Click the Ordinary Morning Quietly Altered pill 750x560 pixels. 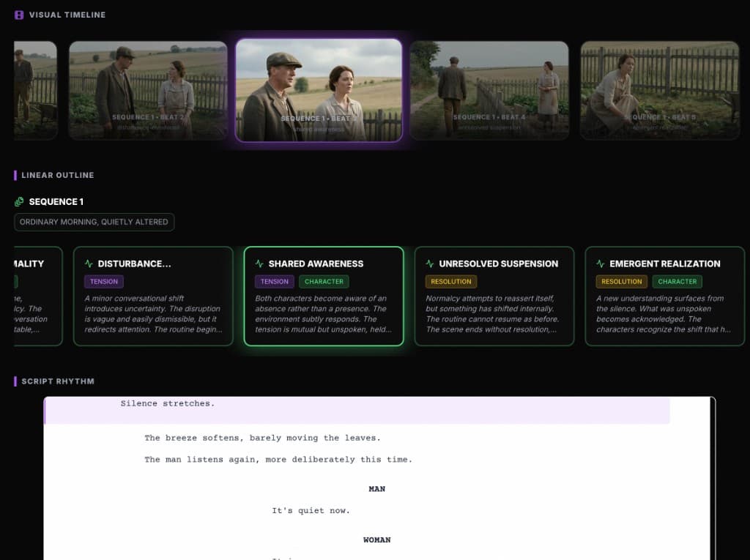(x=94, y=222)
